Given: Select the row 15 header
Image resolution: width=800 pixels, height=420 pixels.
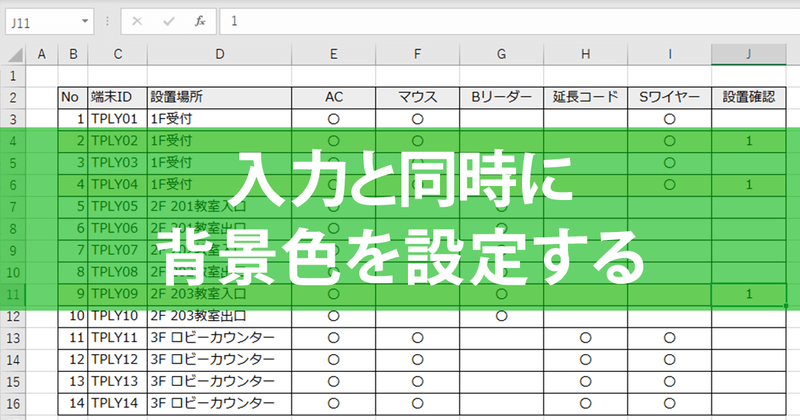Looking at the screenshot, I should [x=13, y=382].
